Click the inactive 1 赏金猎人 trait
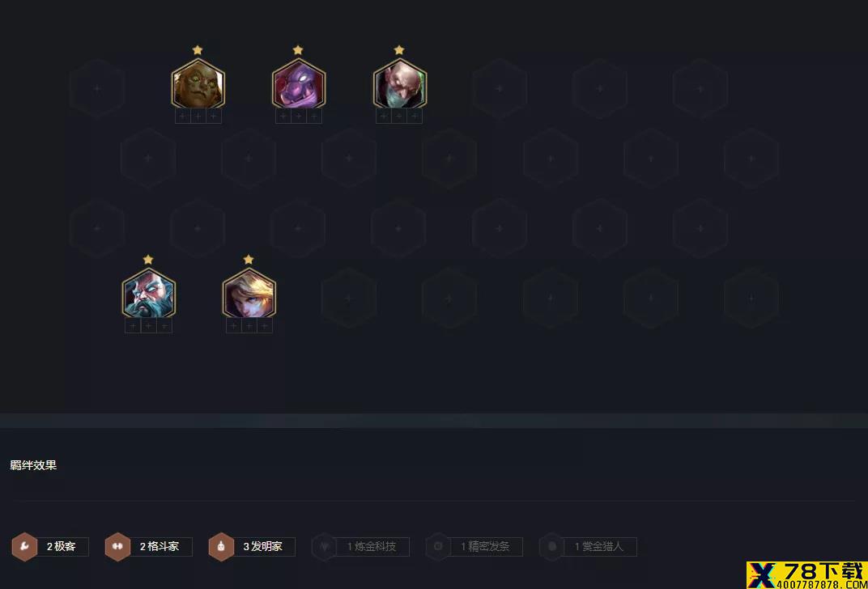 pos(588,546)
